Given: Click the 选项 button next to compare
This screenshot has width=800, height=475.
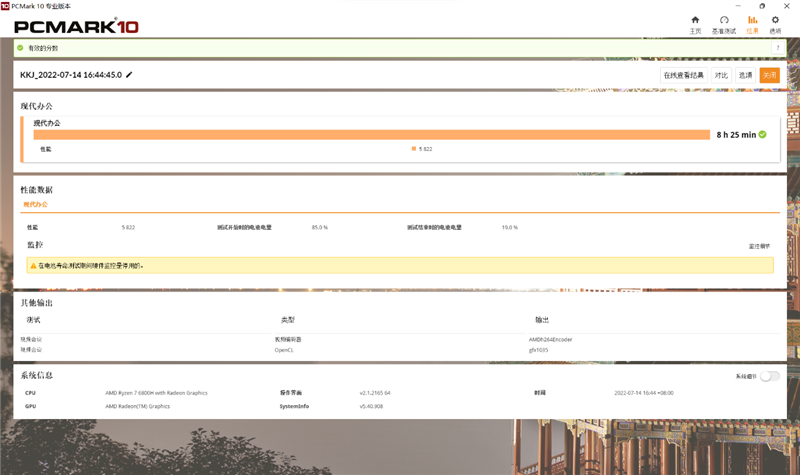Looking at the screenshot, I should tap(745, 76).
